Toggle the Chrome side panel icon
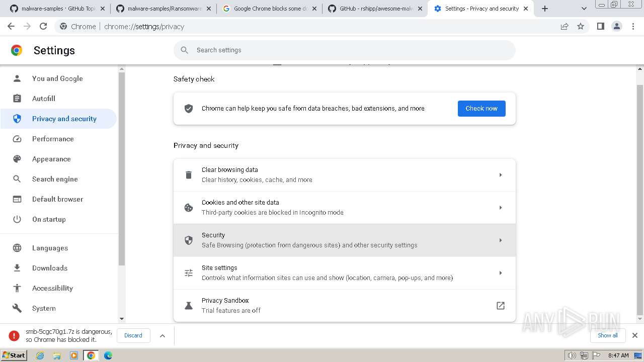 (x=600, y=27)
